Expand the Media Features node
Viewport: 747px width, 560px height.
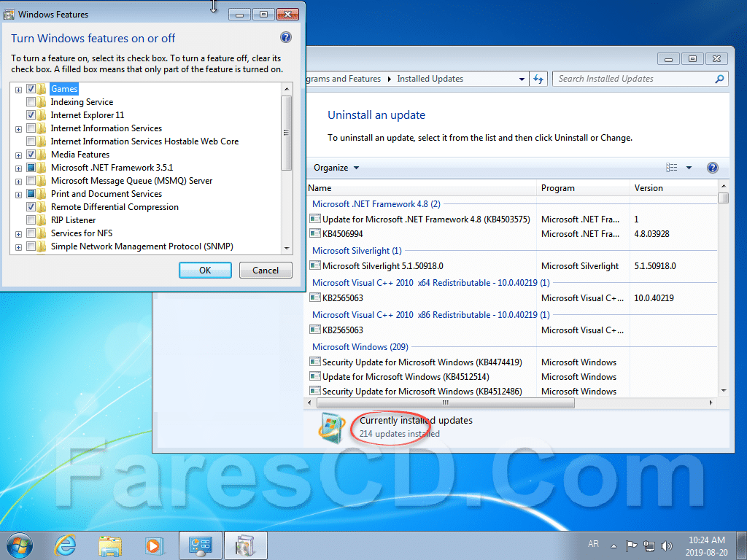point(18,155)
